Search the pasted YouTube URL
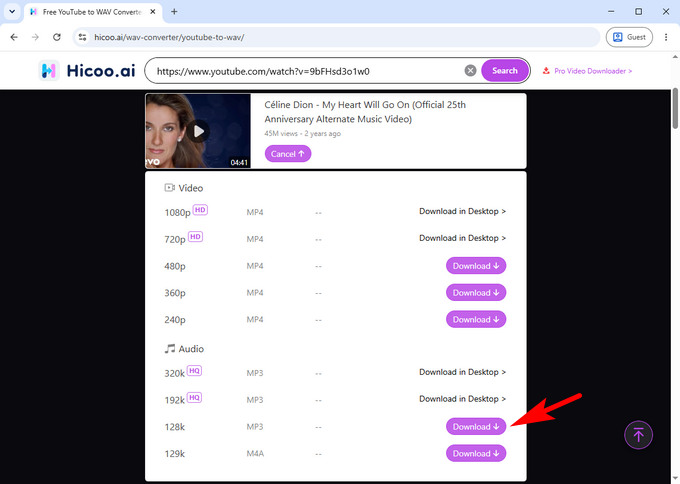 click(505, 71)
